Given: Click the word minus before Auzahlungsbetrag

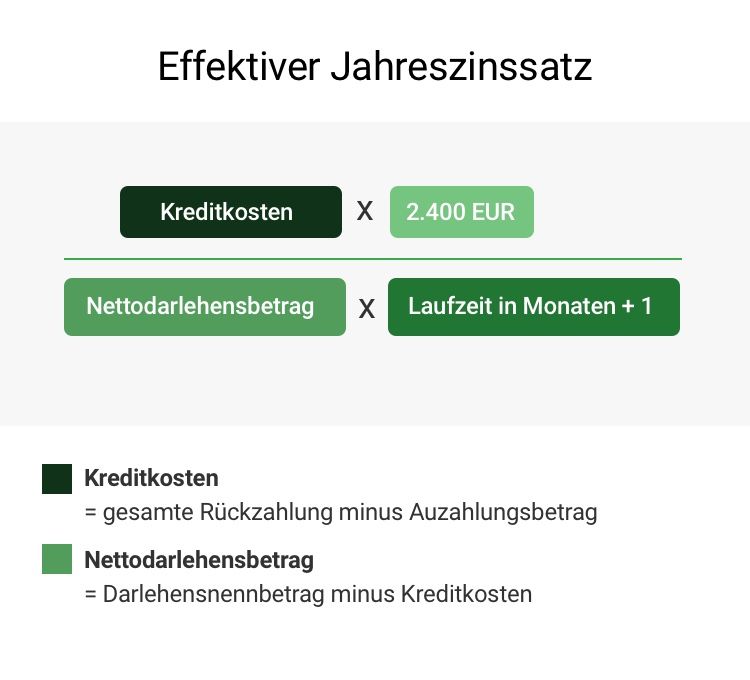Looking at the screenshot, I should (371, 512).
